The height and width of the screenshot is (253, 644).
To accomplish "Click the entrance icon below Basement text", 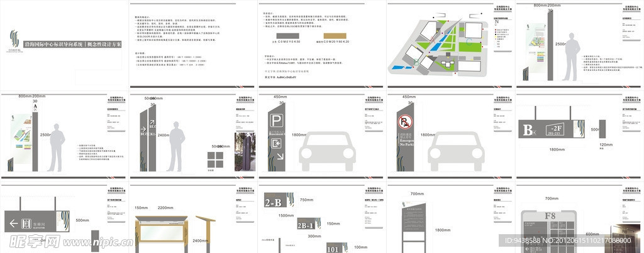I will click(x=276, y=144).
